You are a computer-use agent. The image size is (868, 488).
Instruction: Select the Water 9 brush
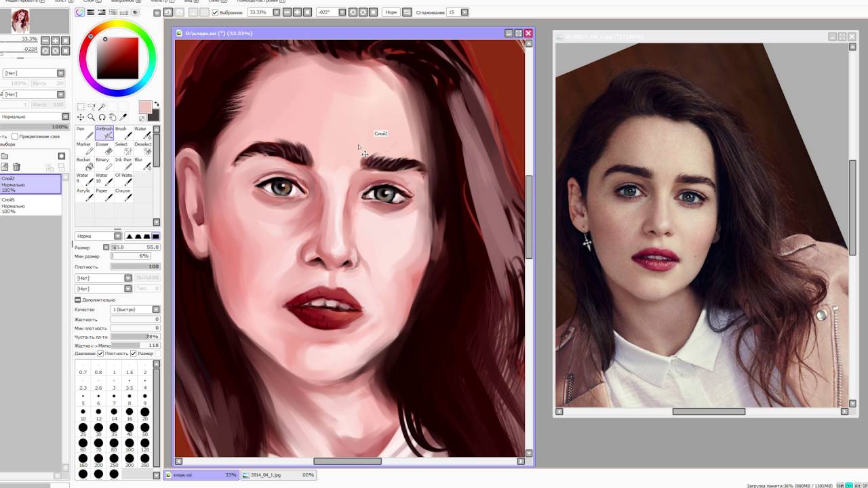(84, 179)
